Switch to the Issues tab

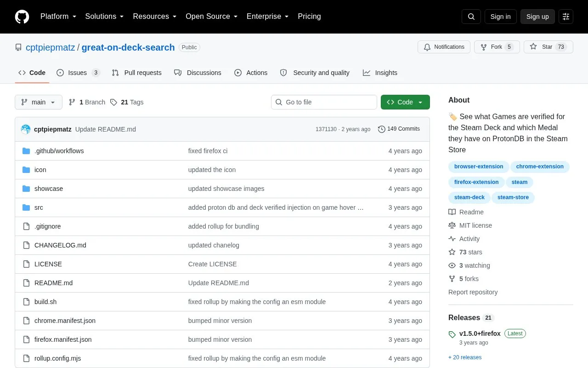78,73
